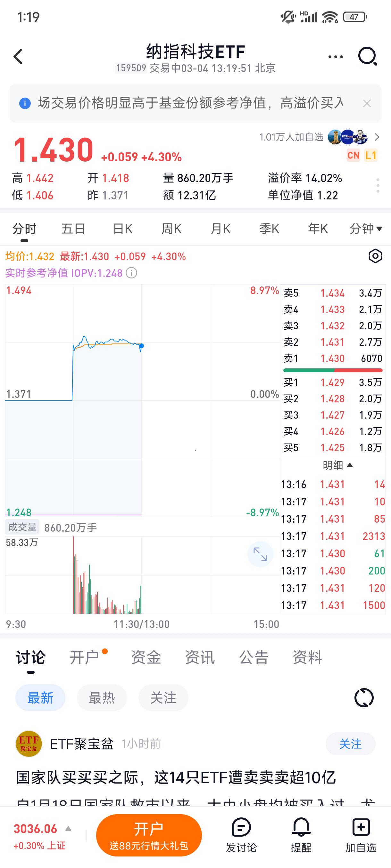
Task: Open the search magnifier icon
Action: (x=367, y=56)
